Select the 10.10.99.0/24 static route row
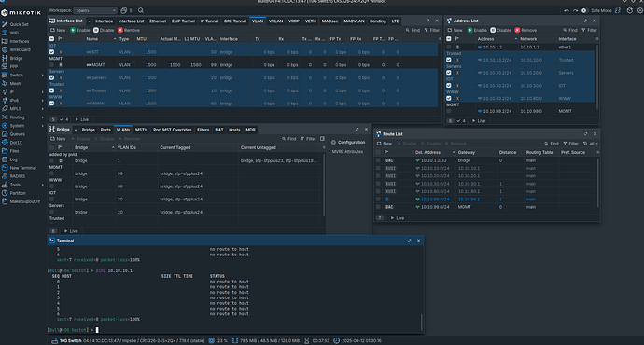This screenshot has height=345, width=644. tap(486, 199)
